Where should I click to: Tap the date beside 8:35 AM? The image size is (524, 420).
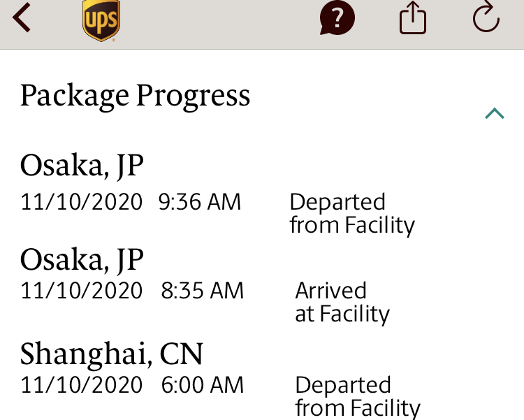(x=81, y=290)
